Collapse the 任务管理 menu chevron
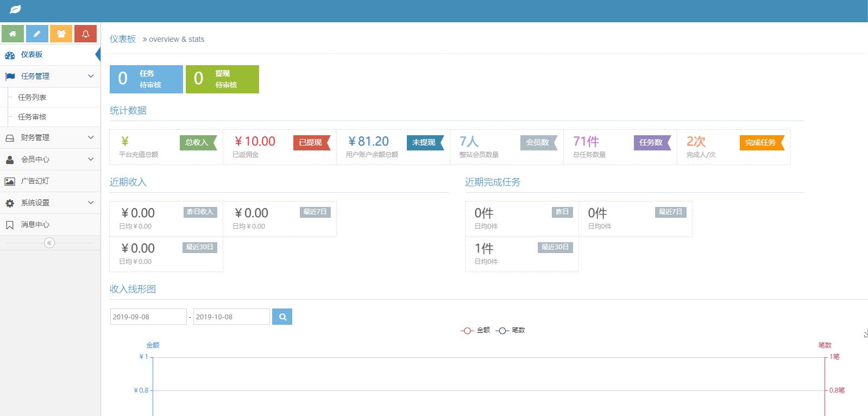The height and width of the screenshot is (416, 868). click(x=91, y=76)
